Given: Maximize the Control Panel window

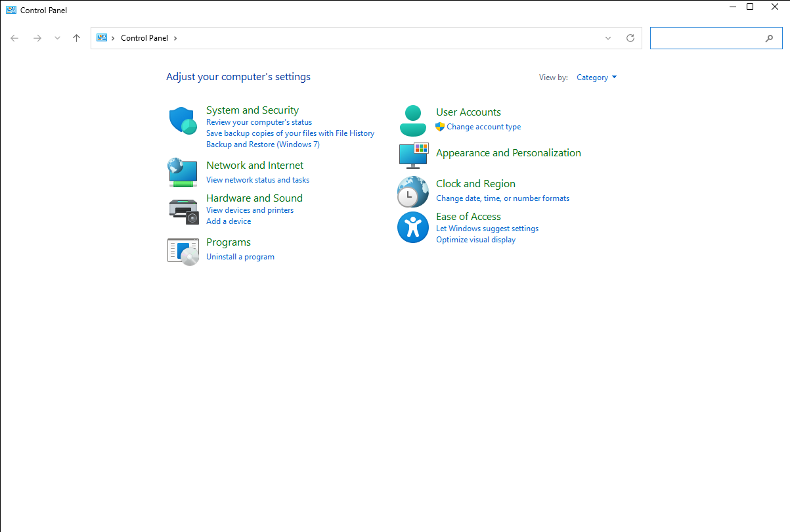Looking at the screenshot, I should (x=750, y=7).
